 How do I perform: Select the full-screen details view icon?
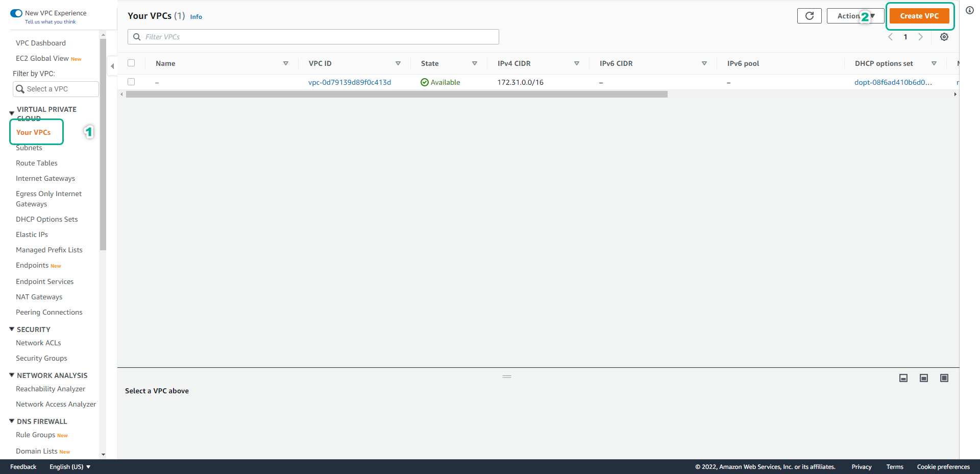tap(944, 378)
